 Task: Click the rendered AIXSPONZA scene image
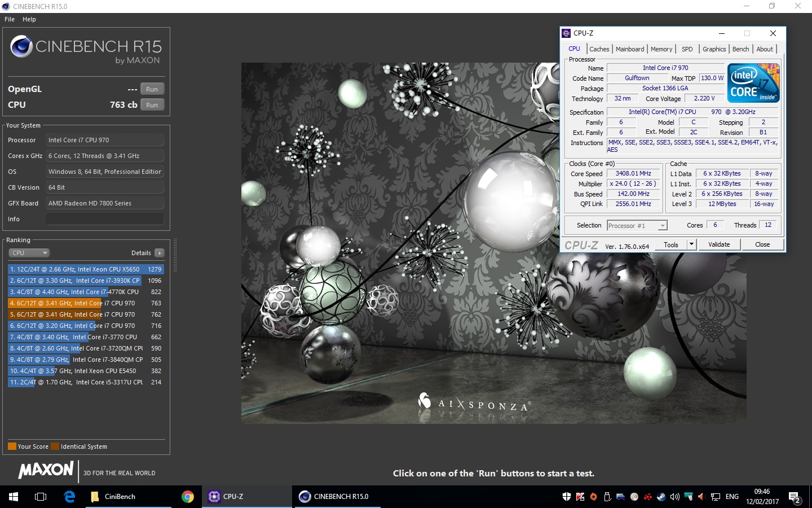[x=493, y=243]
